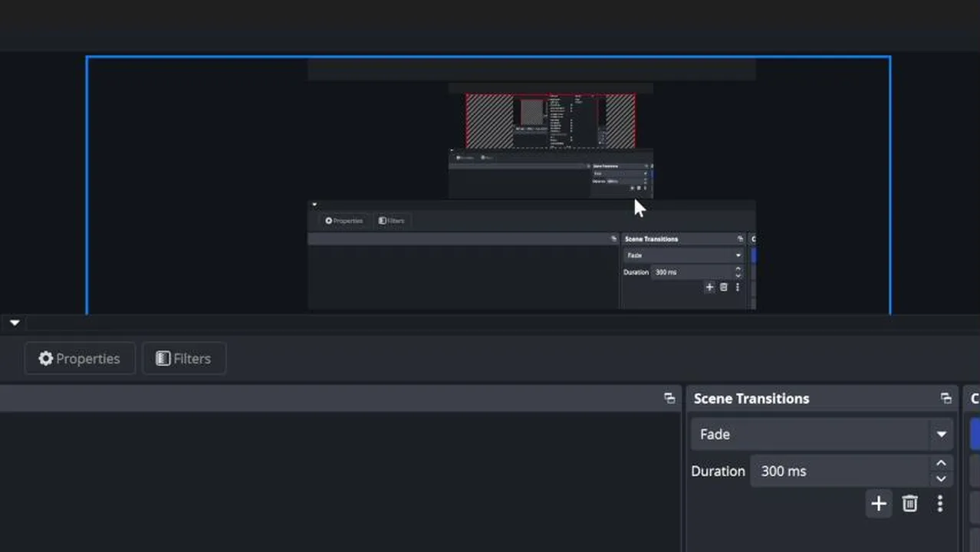980x552 pixels.
Task: Open source Filters
Action: pos(184,359)
